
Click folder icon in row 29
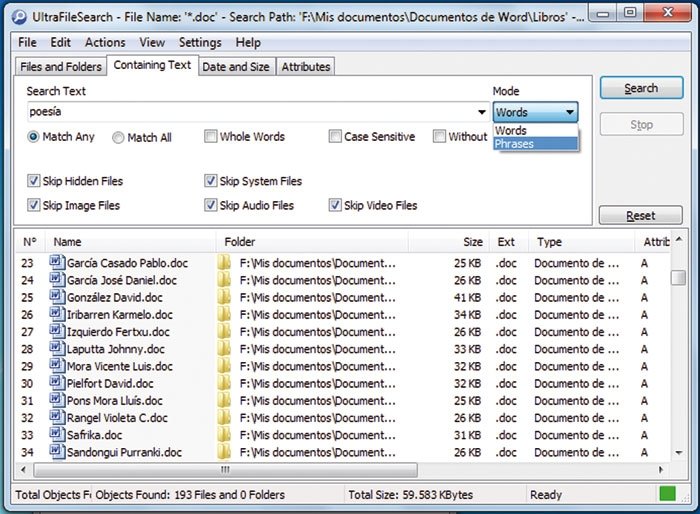[224, 366]
